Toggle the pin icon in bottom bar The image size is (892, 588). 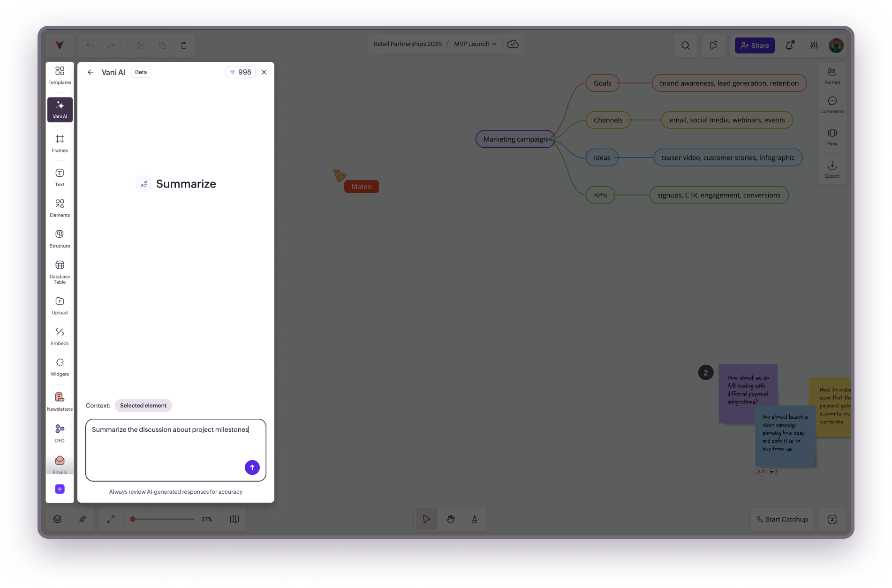tap(83, 519)
